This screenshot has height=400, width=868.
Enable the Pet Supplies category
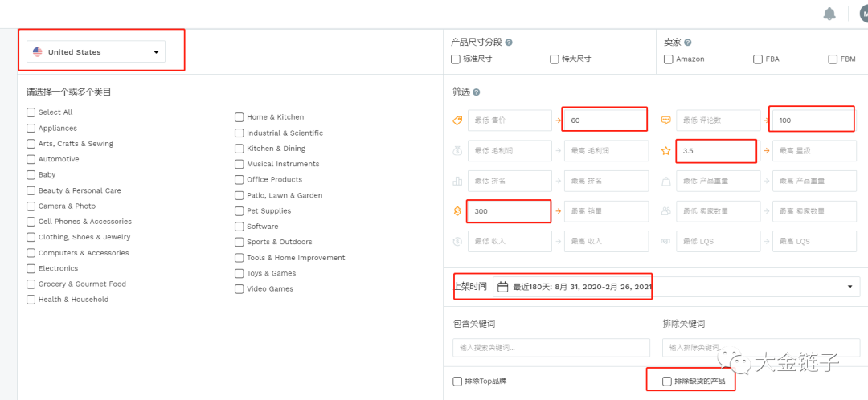pyautogui.click(x=240, y=210)
